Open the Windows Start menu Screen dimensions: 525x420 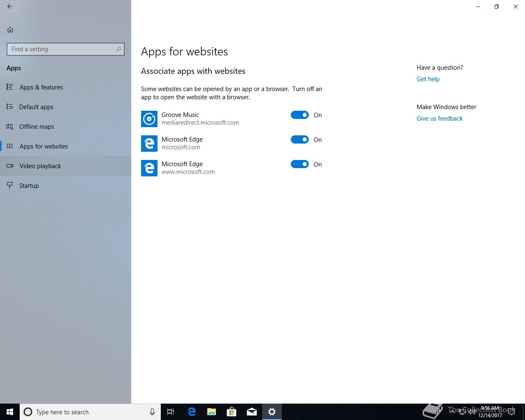[x=10, y=412]
